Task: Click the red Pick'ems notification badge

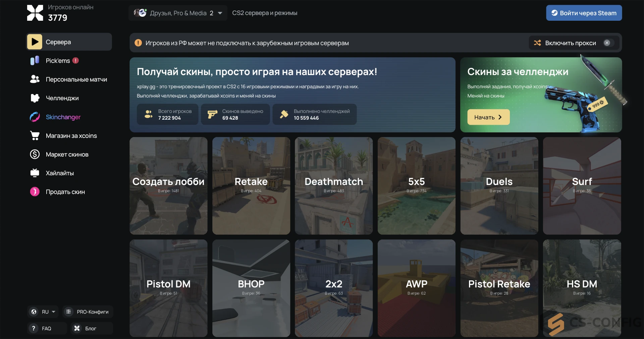Action: pos(76,60)
